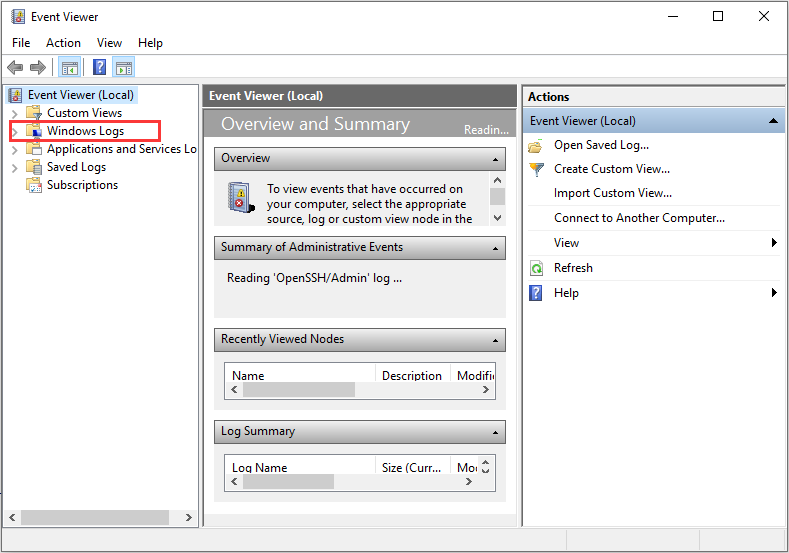Click the Log Summary vertical spinner arrows

[486, 466]
